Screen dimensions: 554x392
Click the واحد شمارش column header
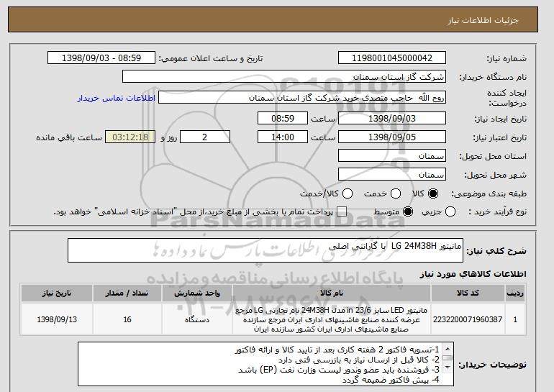tap(197, 293)
